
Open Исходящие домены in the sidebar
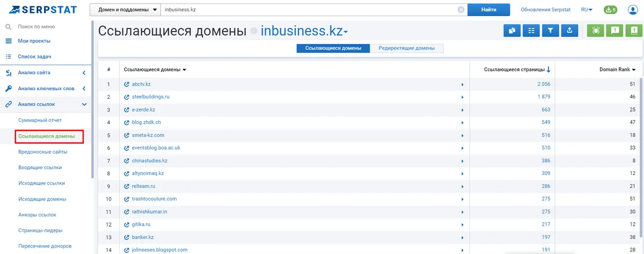42,199
